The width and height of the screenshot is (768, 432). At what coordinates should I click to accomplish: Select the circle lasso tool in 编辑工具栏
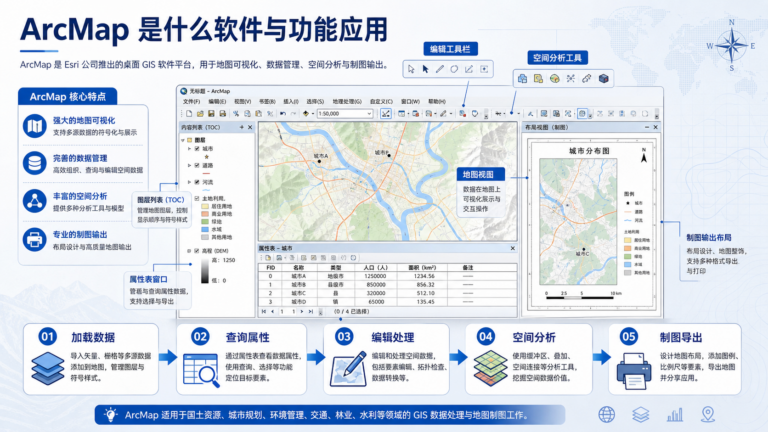pyautogui.click(x=454, y=69)
